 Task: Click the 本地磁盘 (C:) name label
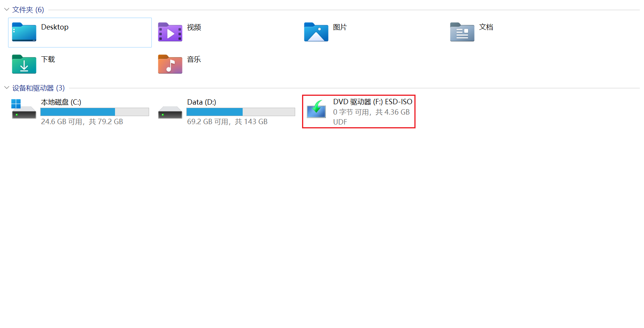click(61, 102)
